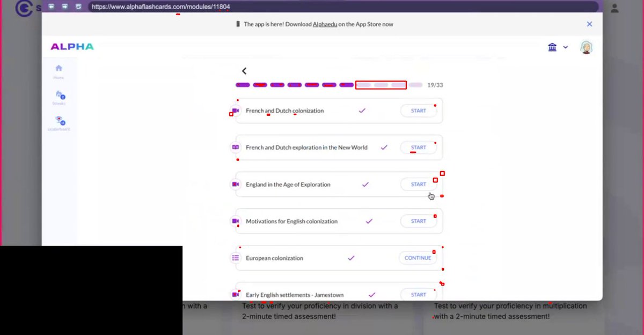Click video icon for England in Age of Exploration
The width and height of the screenshot is (644, 335).
point(235,184)
